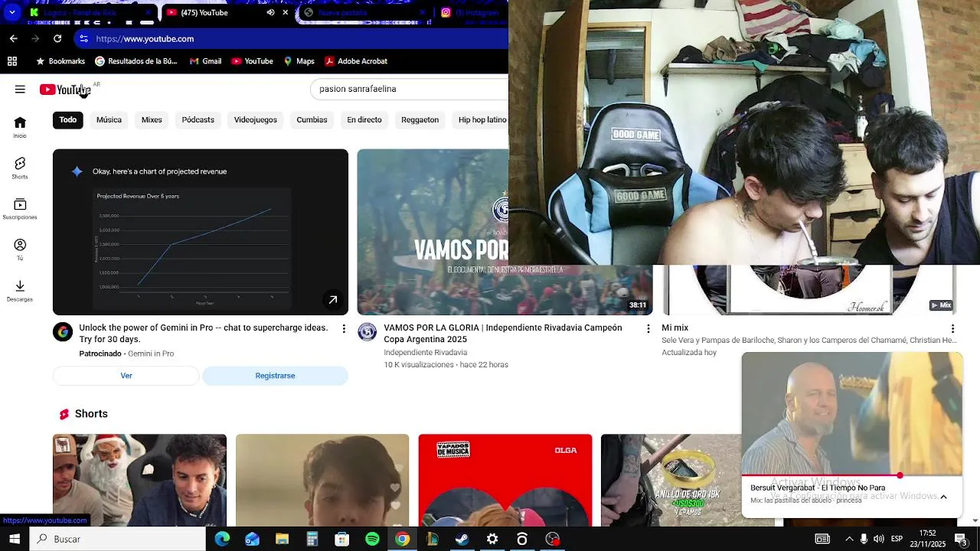Image resolution: width=980 pixels, height=551 pixels.
Task: Open Suscripciones in the sidebar
Action: coord(20,209)
